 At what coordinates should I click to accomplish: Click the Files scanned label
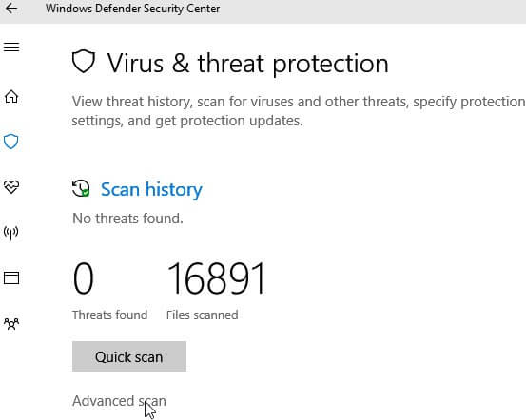tap(203, 315)
